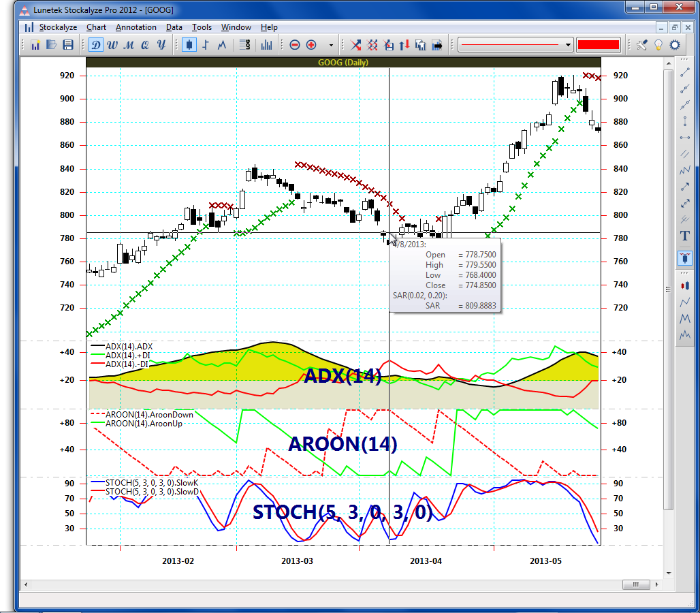
Task: Click the GOOG (Daily) chart title bar
Action: [x=343, y=62]
